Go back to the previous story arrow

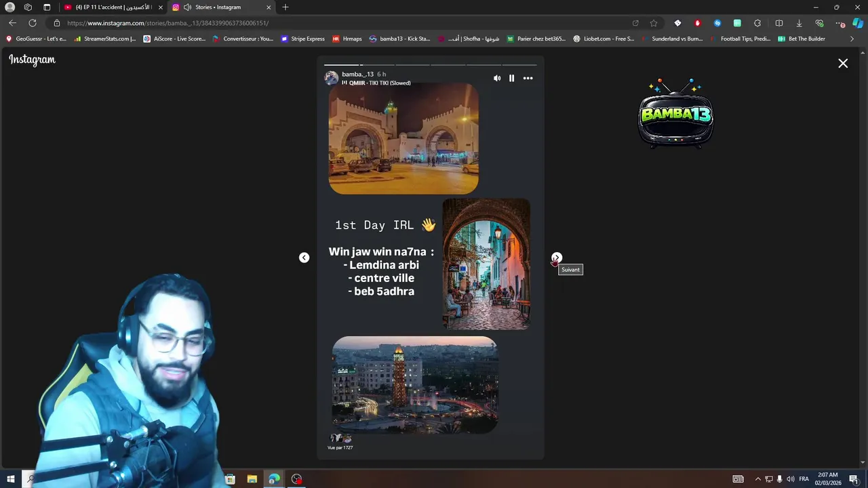click(304, 258)
